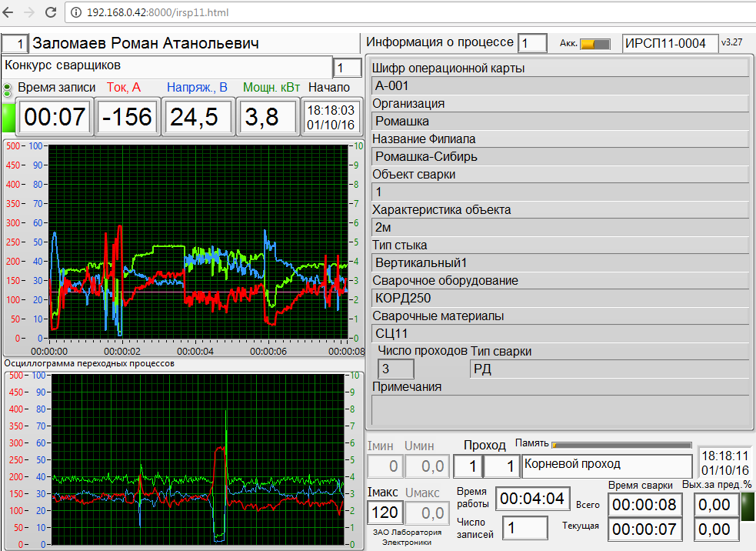Click the Iмин value field
This screenshot has height=551, width=756.
(x=384, y=466)
